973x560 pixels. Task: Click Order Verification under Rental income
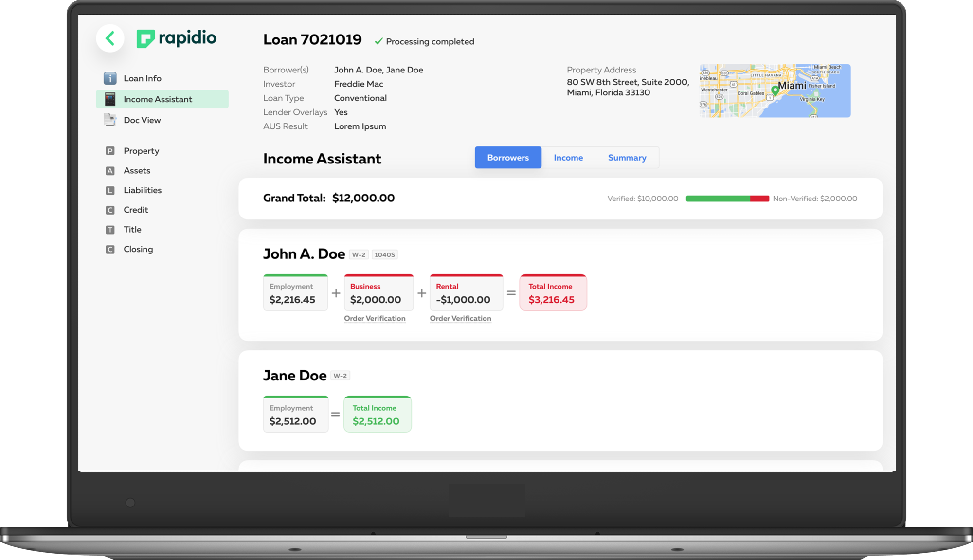click(x=460, y=318)
